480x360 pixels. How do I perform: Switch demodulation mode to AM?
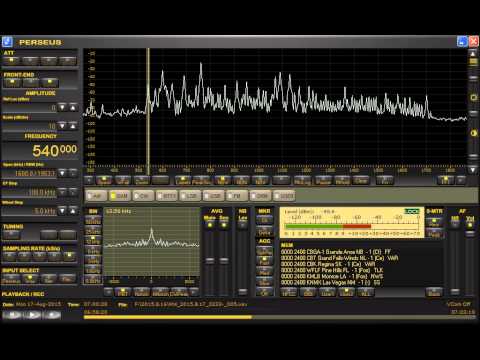pyautogui.click(x=96, y=196)
